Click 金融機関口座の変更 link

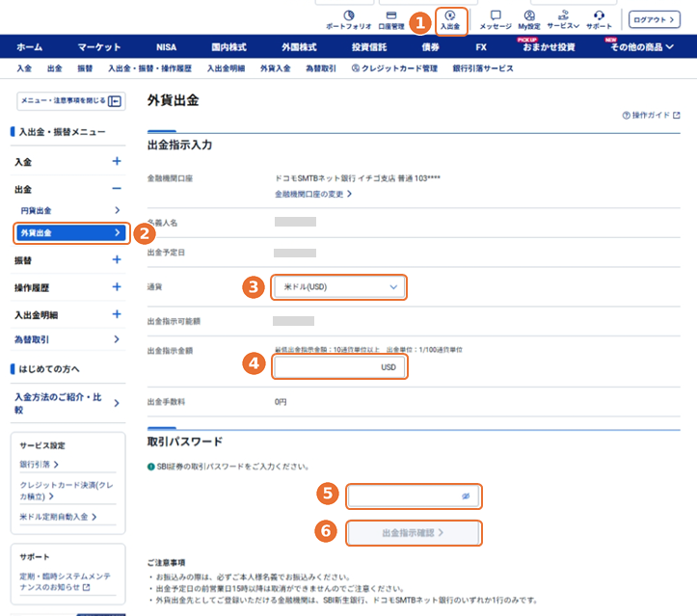pyautogui.click(x=313, y=194)
